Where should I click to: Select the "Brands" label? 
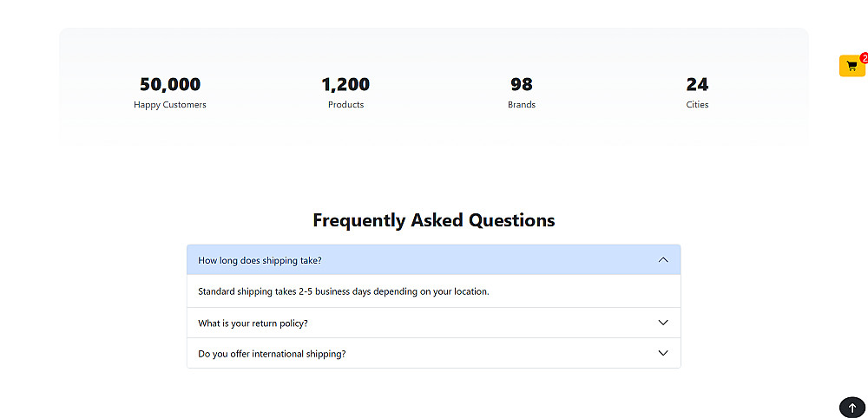coord(521,105)
